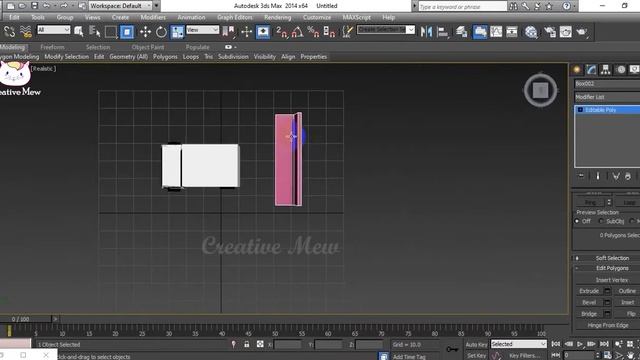The height and width of the screenshot is (360, 640).
Task: Open the MAXScript menu
Action: [x=356, y=18]
